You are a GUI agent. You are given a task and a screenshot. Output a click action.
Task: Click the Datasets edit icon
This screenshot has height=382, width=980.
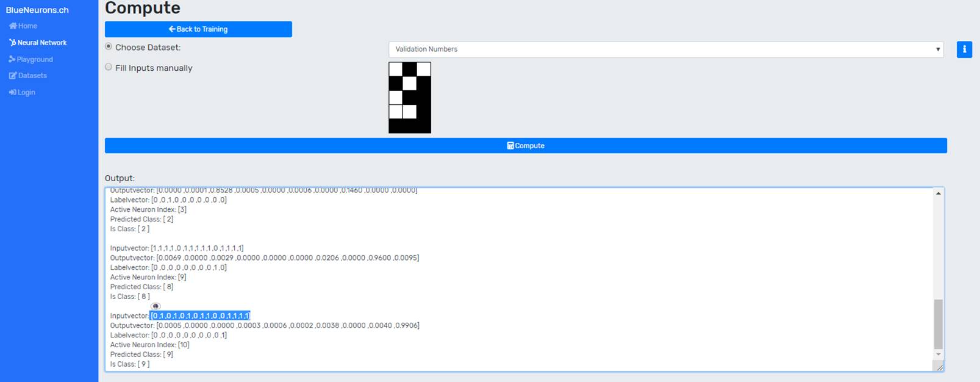pyautogui.click(x=13, y=76)
